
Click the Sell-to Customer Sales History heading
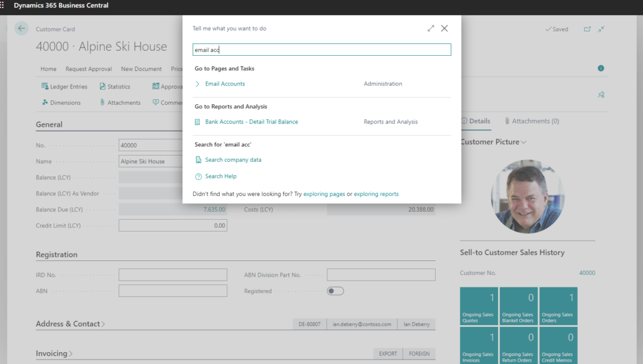(512, 252)
